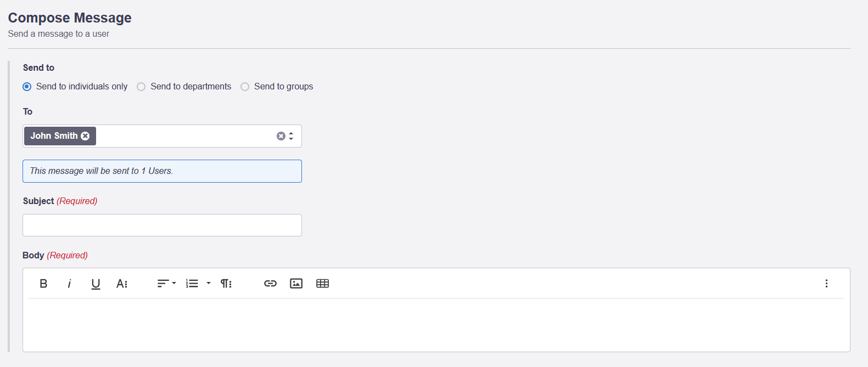Remove John Smith recipient tag
The image size is (868, 367).
click(x=85, y=136)
